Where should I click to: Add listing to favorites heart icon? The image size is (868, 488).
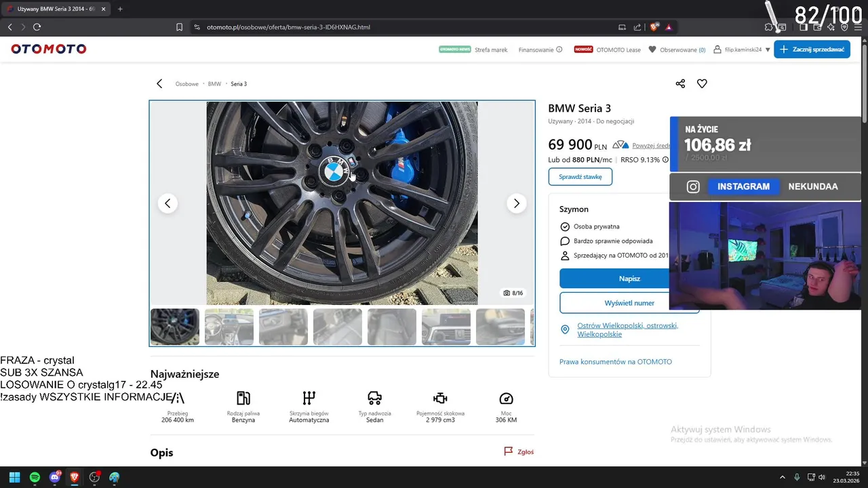(702, 84)
